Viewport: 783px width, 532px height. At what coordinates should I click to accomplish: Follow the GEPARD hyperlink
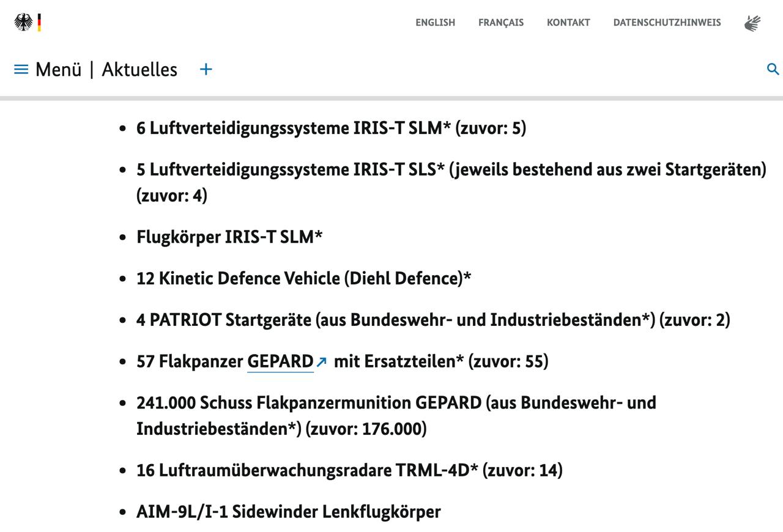pyautogui.click(x=280, y=361)
